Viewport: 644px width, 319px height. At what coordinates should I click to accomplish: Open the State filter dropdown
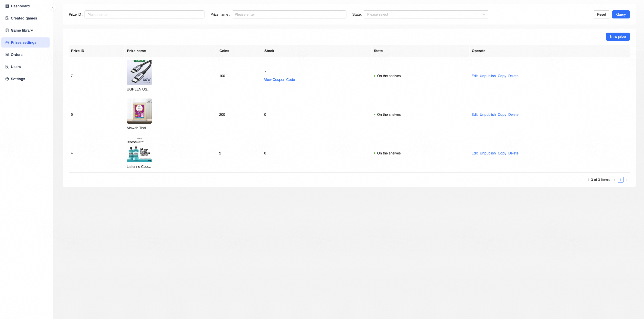426,14
